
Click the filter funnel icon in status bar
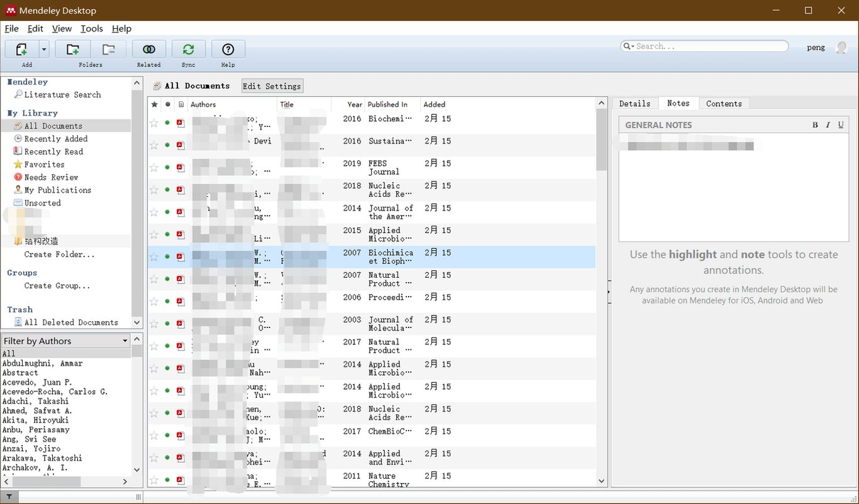coord(9,497)
